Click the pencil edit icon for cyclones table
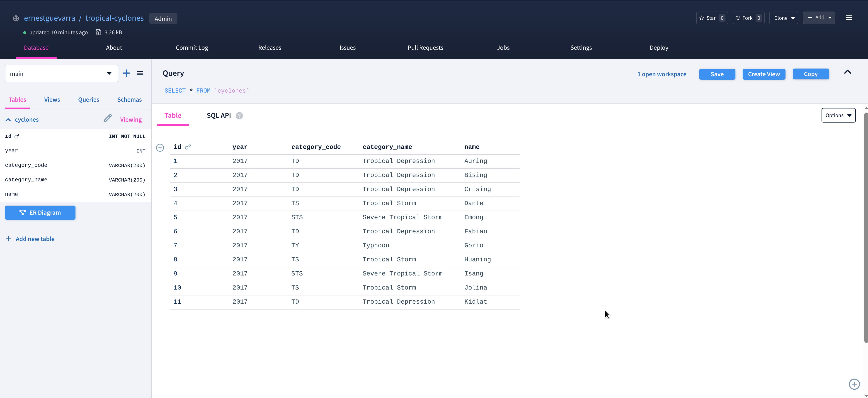Image resolution: width=868 pixels, height=398 pixels. (107, 118)
